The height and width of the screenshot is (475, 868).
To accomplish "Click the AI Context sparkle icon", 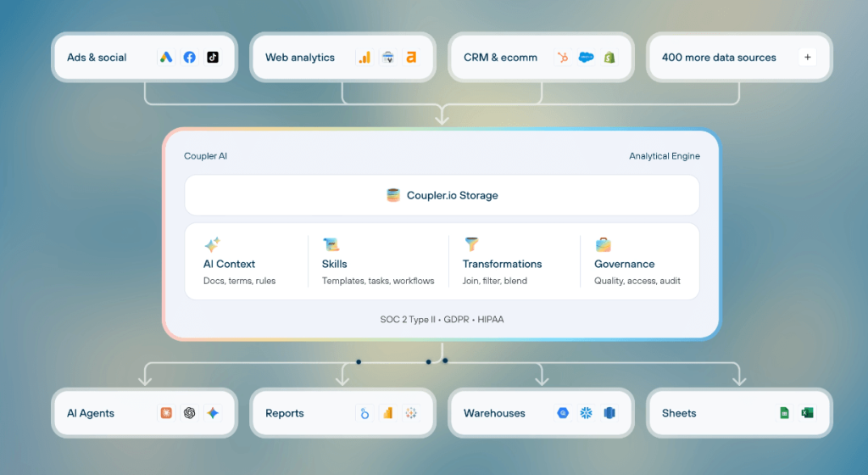I will (212, 244).
